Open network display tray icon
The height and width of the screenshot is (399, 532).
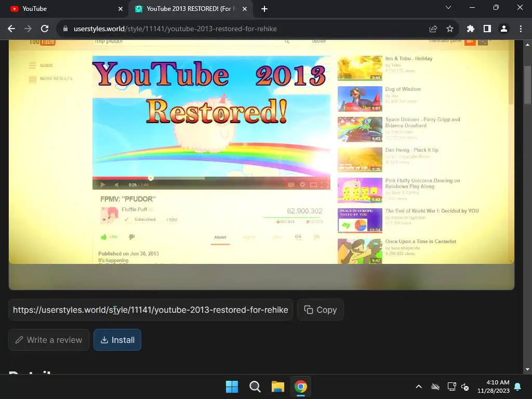coord(451,387)
